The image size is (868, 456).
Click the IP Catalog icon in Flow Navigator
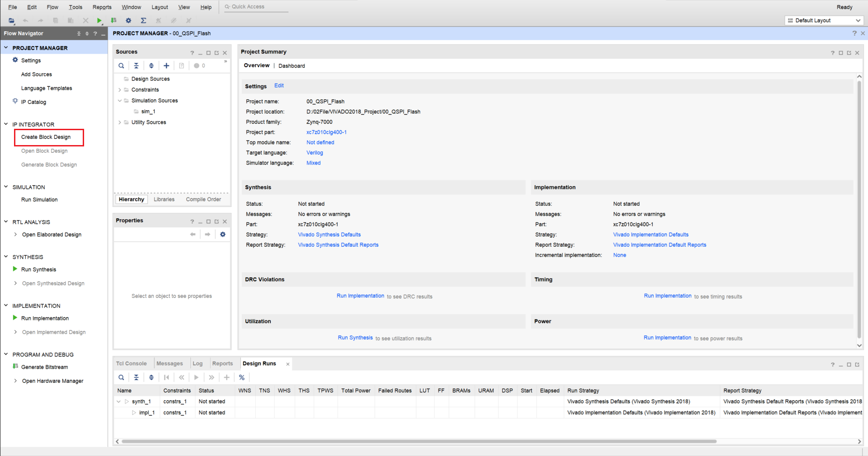15,101
